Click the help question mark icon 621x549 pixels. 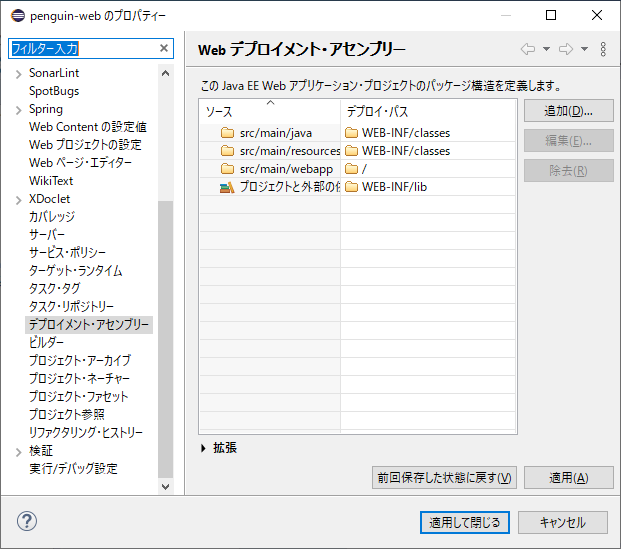pyautogui.click(x=27, y=521)
